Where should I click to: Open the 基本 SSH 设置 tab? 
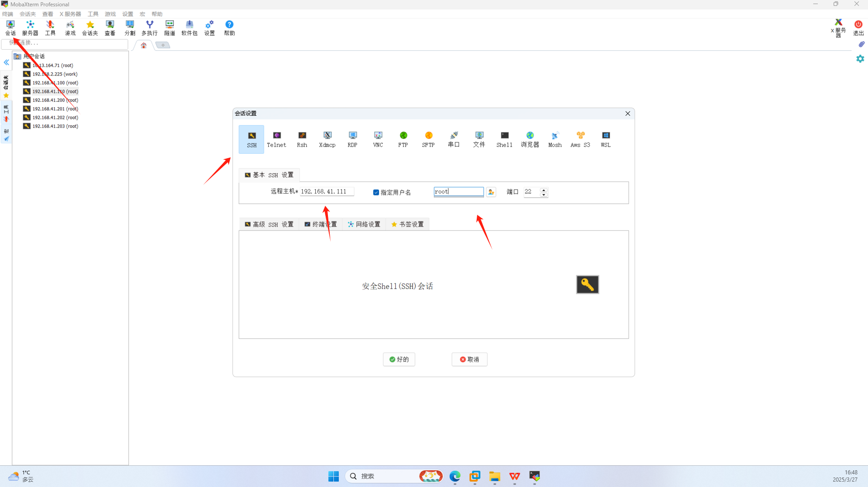pos(269,175)
